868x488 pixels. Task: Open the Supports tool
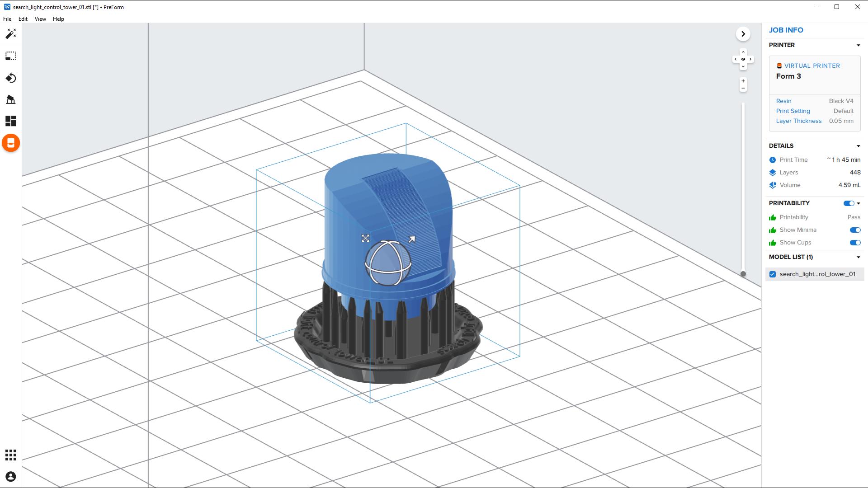pos(11,99)
